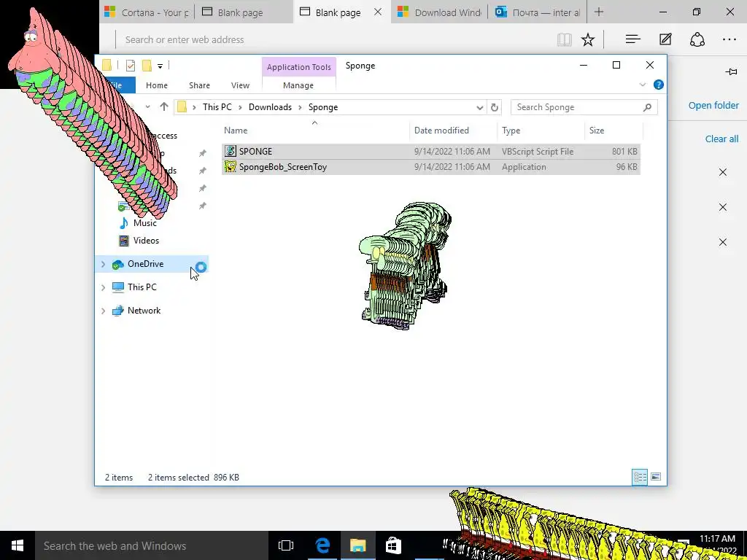This screenshot has width=747, height=560.
Task: Launch Edge from the taskbar
Action: [x=322, y=545]
